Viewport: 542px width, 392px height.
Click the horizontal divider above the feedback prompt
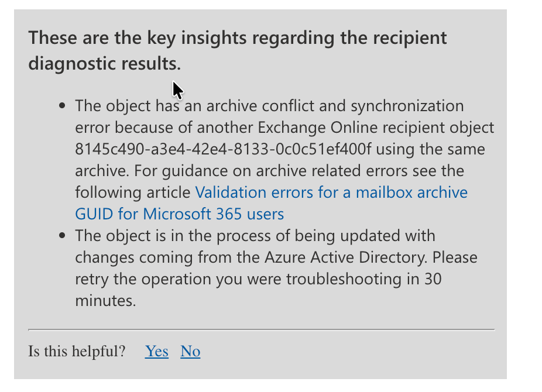(x=261, y=330)
